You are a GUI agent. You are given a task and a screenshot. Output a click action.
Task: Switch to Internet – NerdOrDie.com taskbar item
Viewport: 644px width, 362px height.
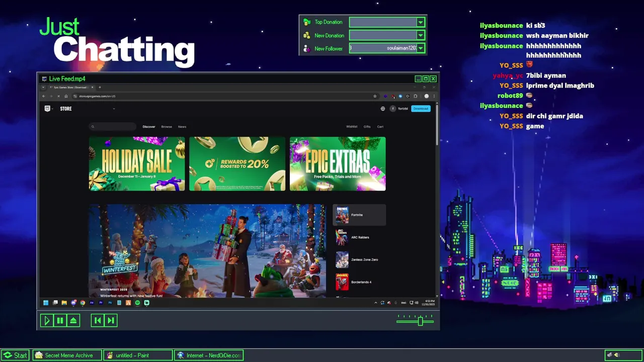click(209, 355)
